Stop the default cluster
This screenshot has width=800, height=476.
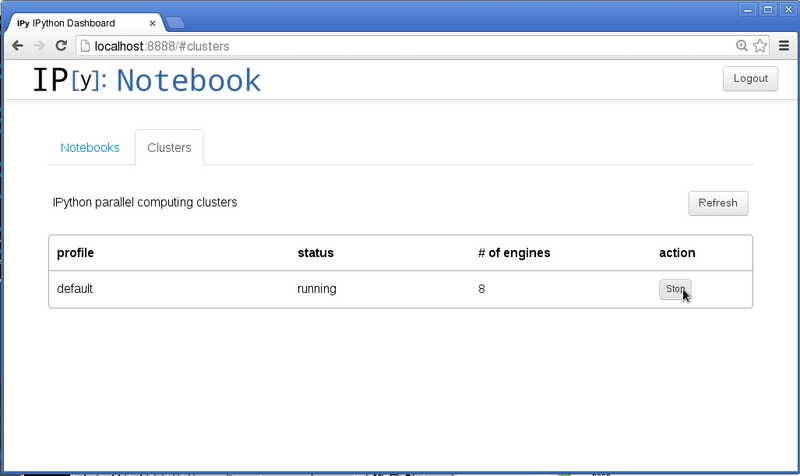pyautogui.click(x=675, y=289)
